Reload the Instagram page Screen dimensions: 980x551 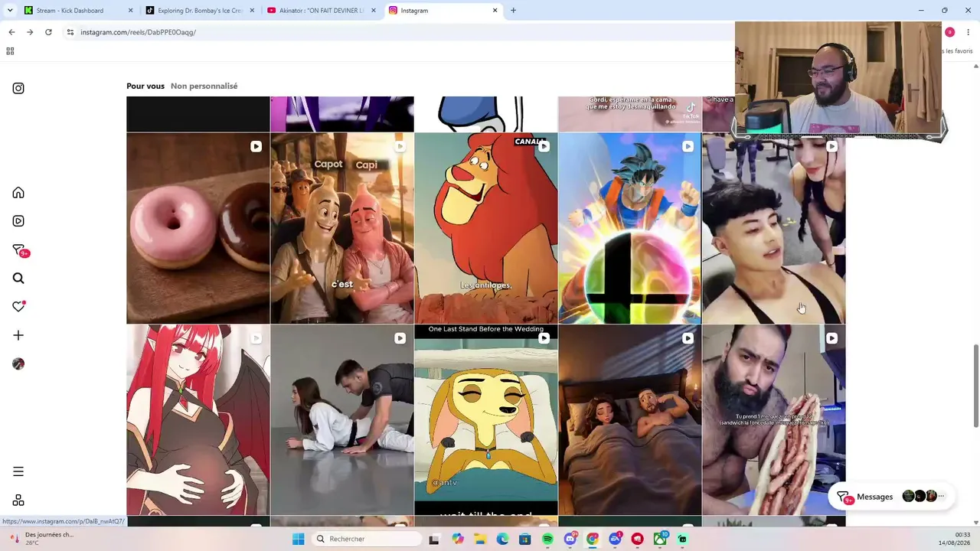(48, 32)
